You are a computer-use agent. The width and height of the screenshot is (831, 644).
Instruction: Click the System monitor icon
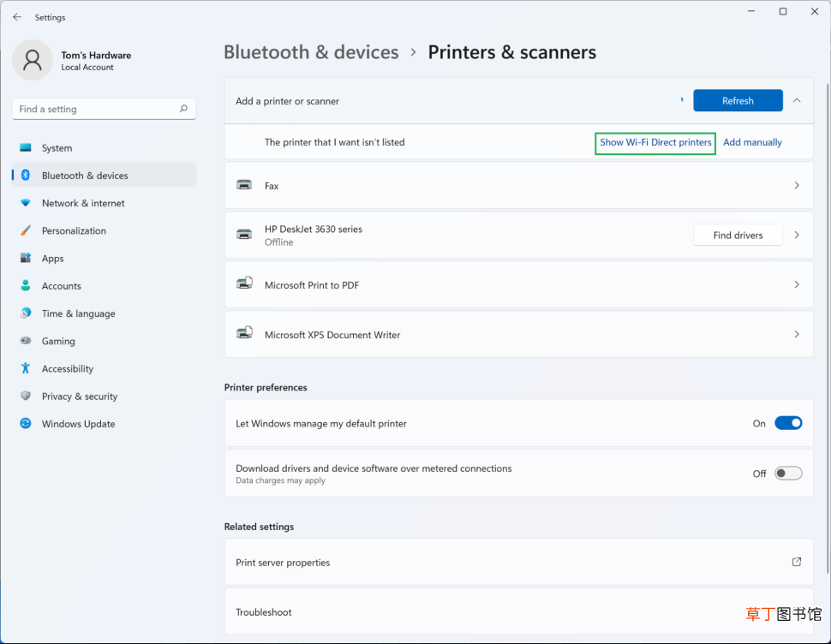point(26,148)
